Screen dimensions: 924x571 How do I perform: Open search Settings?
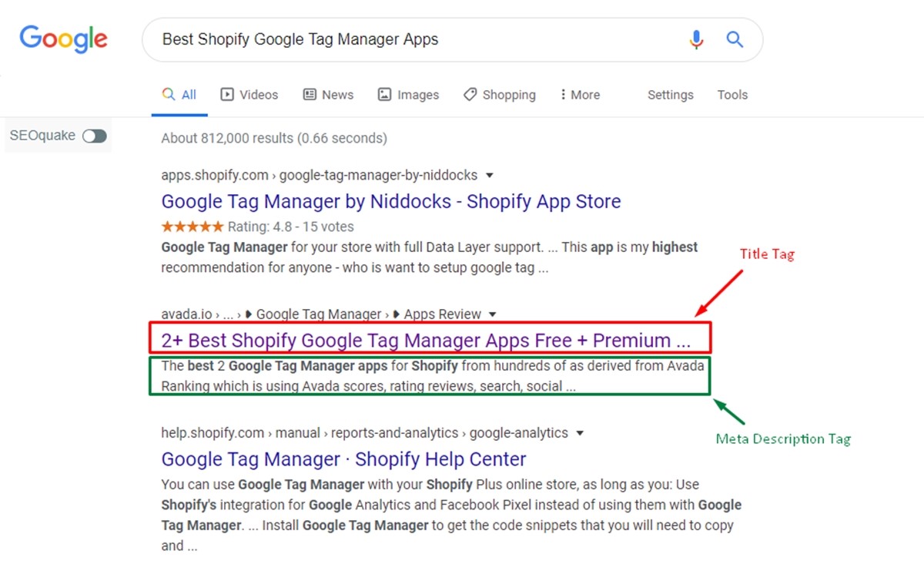[x=670, y=95]
